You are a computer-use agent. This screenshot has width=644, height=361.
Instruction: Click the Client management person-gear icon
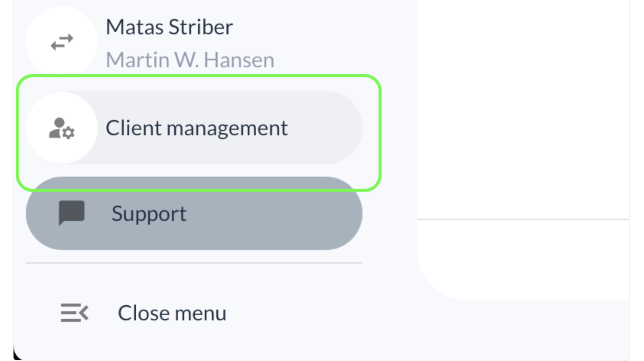61,128
